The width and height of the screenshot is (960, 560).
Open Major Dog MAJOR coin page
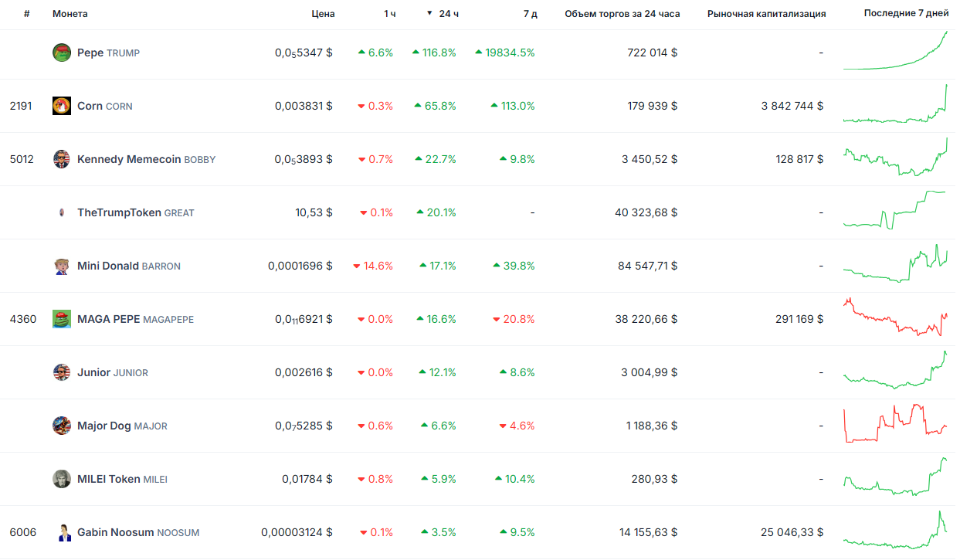122,426
